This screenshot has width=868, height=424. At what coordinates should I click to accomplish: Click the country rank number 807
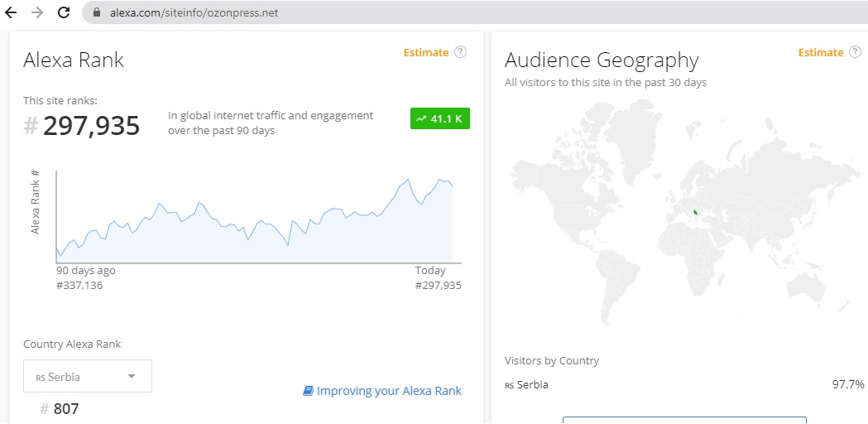66,409
